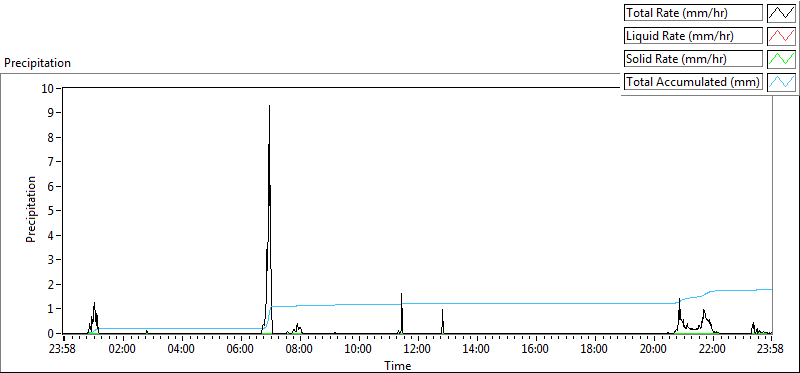
Task: Click the Liquid Rate red line swatch
Action: 782,36
